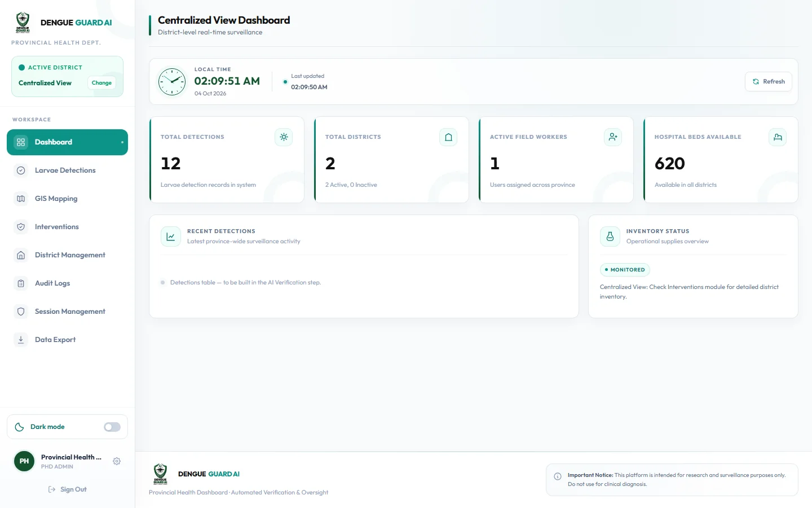This screenshot has height=508, width=812.
Task: Click the local time 02:09:51 AM
Action: (x=227, y=81)
